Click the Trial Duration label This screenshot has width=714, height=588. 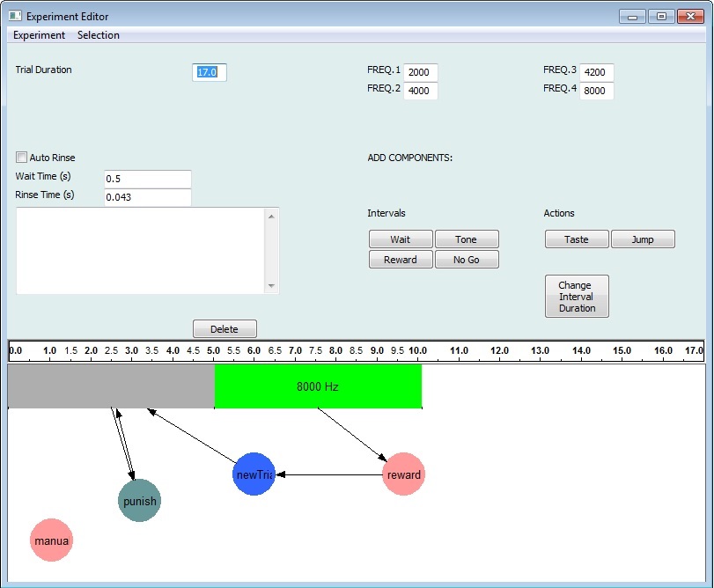pos(44,70)
